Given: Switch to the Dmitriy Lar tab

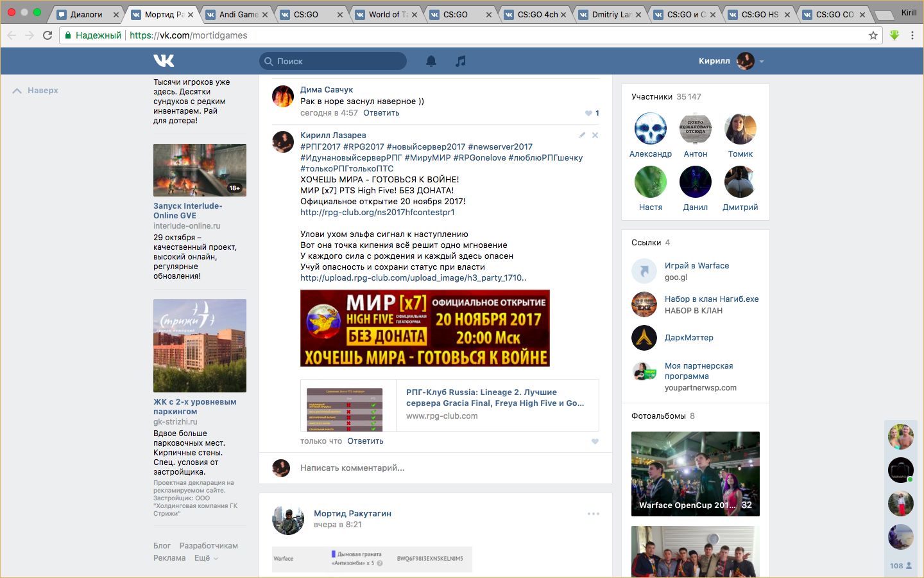Looking at the screenshot, I should (x=610, y=14).
